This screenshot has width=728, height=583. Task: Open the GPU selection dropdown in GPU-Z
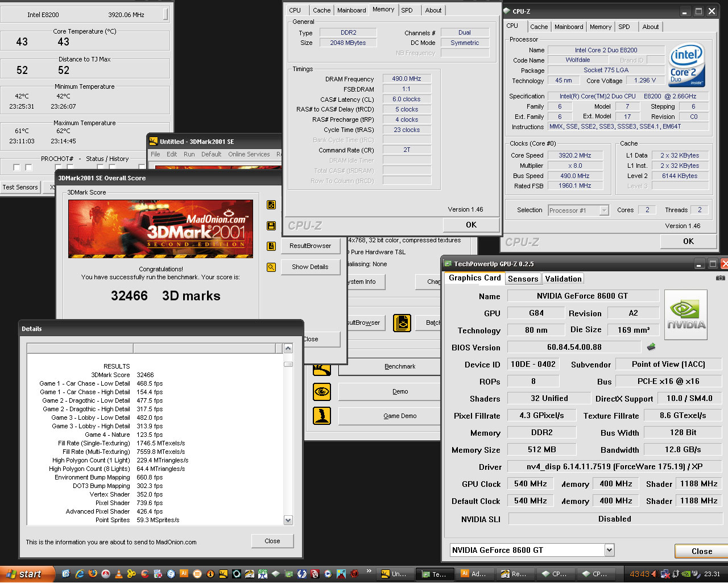coord(609,550)
